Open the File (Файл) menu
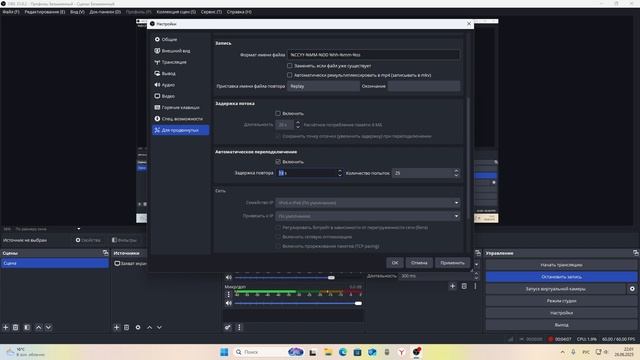 point(11,12)
